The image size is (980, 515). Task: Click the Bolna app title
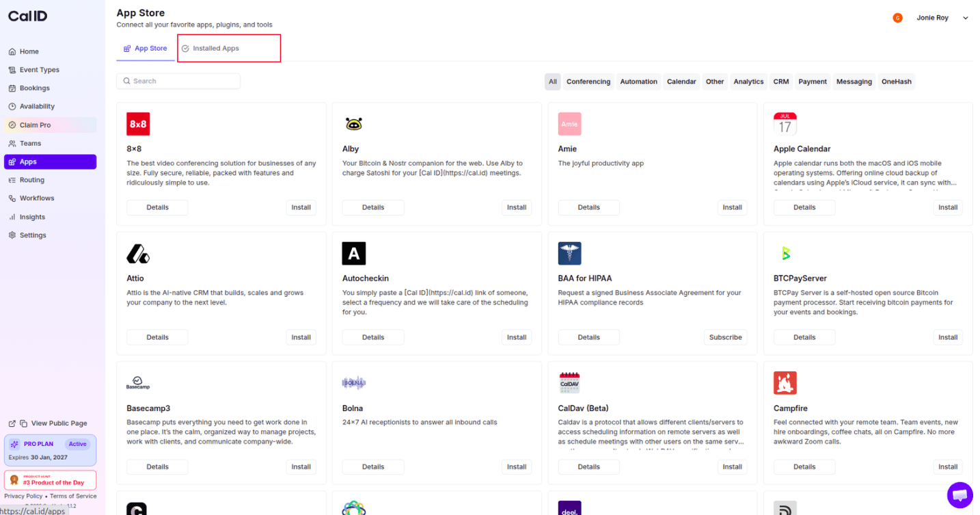pyautogui.click(x=353, y=408)
